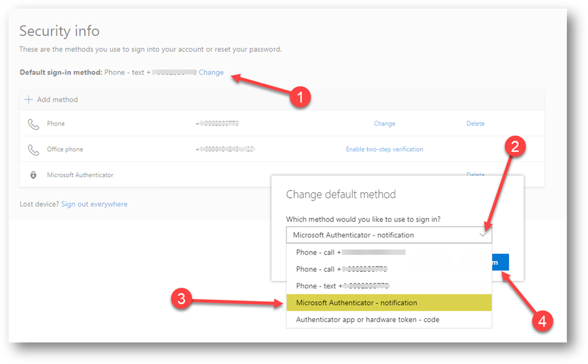
Task: Select the Phone - text option
Action: coord(389,286)
